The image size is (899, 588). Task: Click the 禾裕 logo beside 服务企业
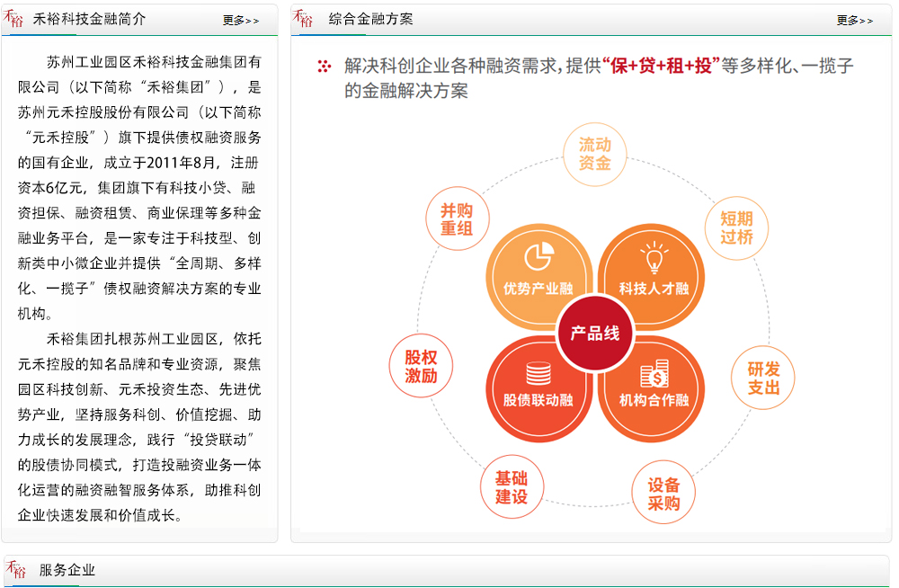(x=15, y=571)
